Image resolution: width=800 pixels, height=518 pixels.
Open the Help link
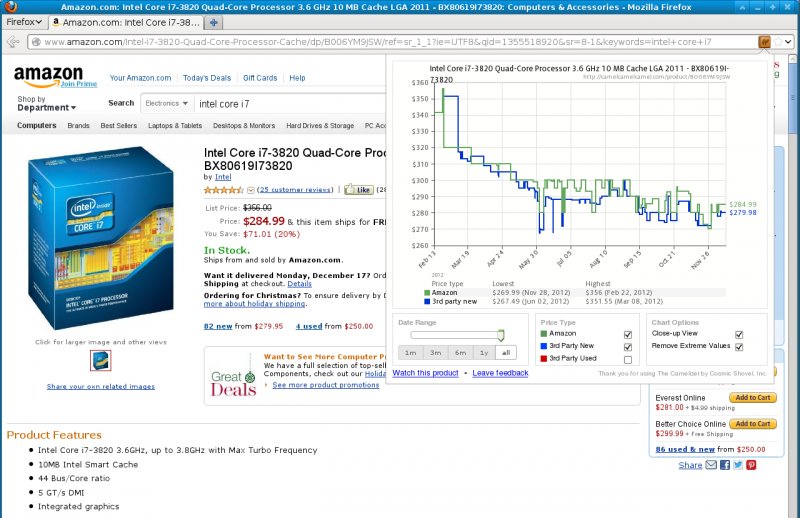pos(297,78)
